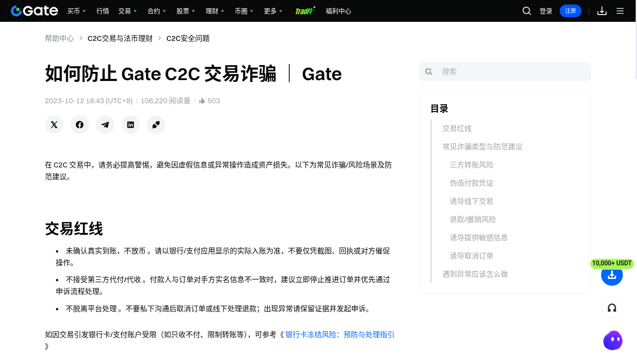Jump to 常见诈骗类型与防范建议 section

(x=482, y=147)
